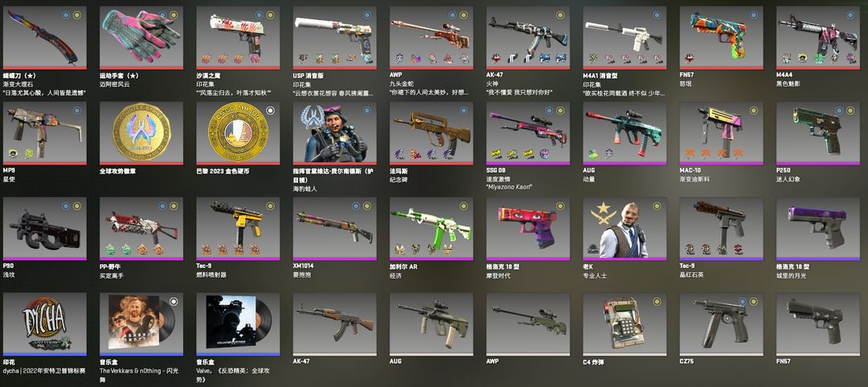
Task: Select the M4A4 黑色魅影 rifle
Action: 817,37
